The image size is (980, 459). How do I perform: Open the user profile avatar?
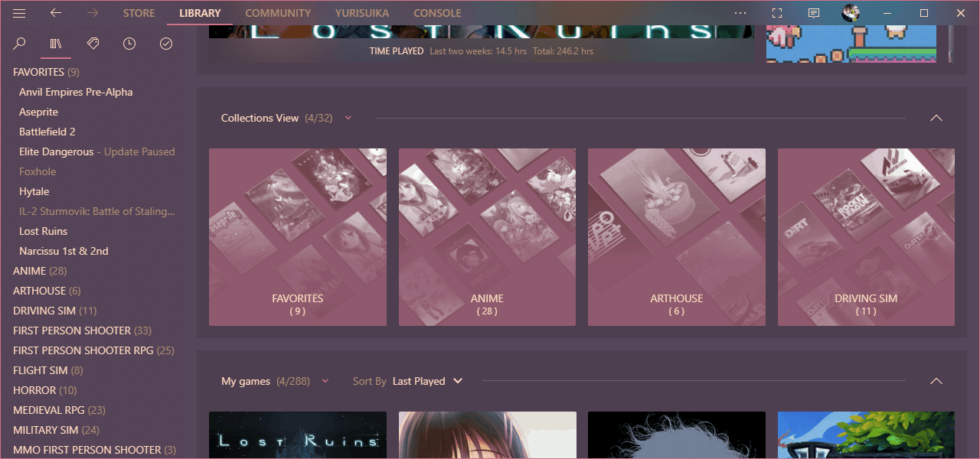coord(851,13)
